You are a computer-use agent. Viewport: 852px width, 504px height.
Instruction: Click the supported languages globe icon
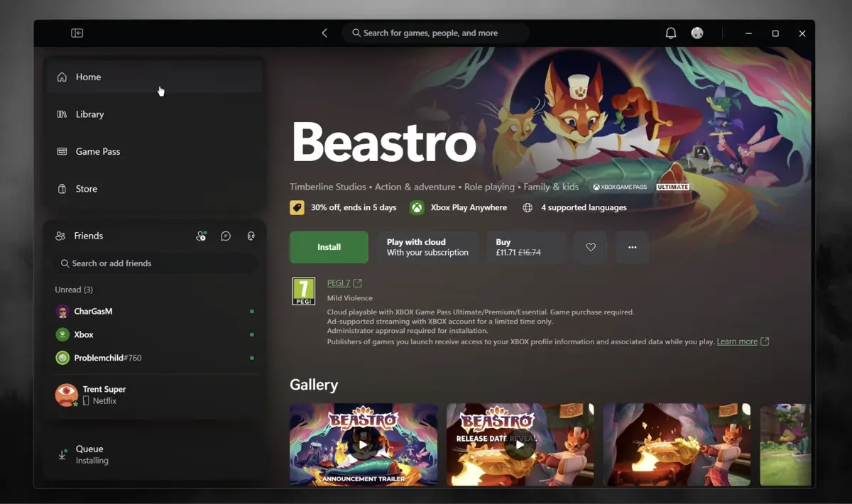(528, 208)
